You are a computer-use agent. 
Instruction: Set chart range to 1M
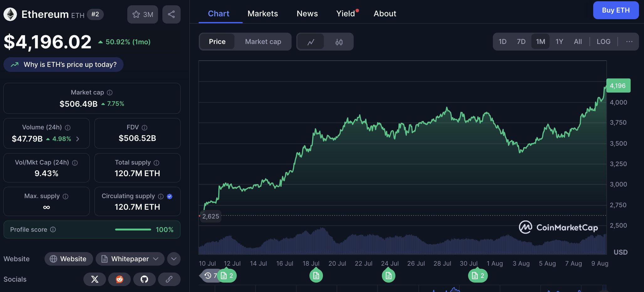tap(541, 41)
